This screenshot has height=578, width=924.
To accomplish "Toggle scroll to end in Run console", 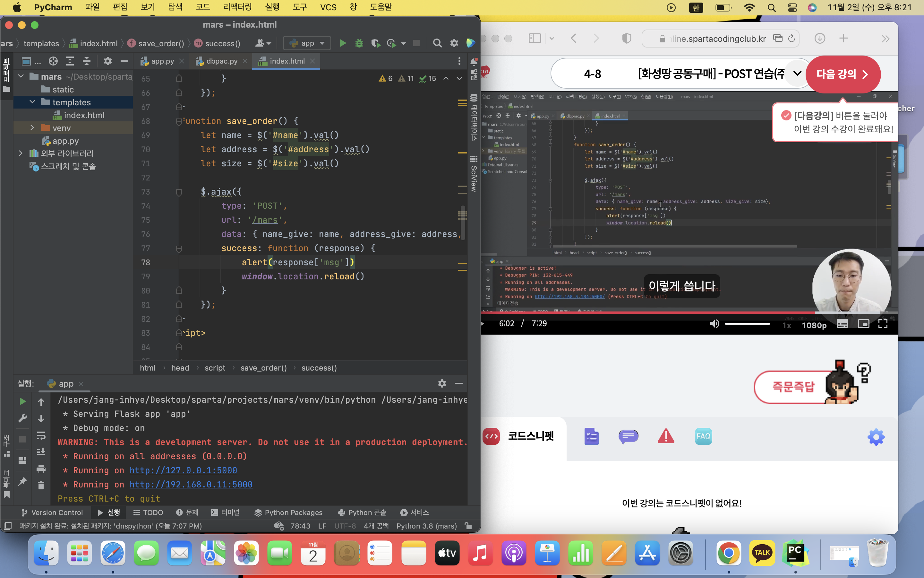I will pos(41,451).
